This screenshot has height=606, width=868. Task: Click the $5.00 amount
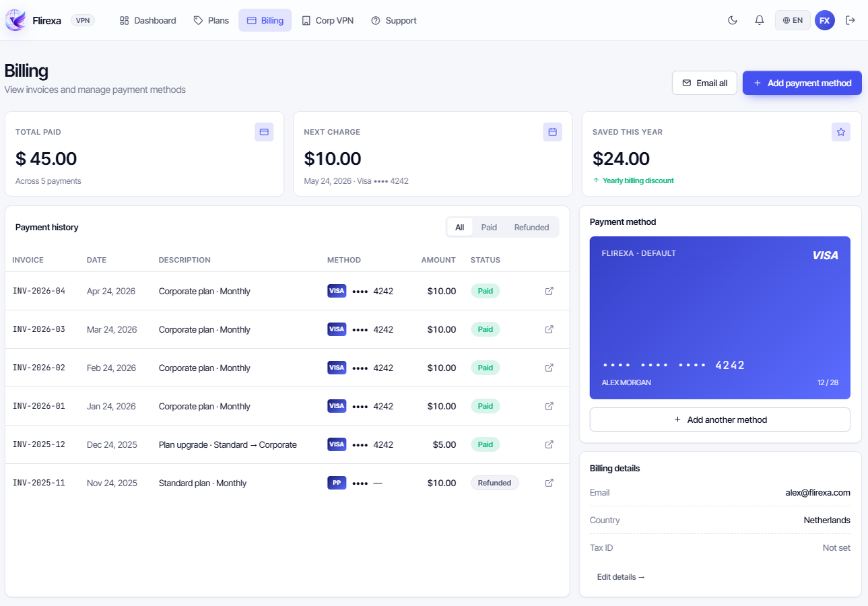444,444
